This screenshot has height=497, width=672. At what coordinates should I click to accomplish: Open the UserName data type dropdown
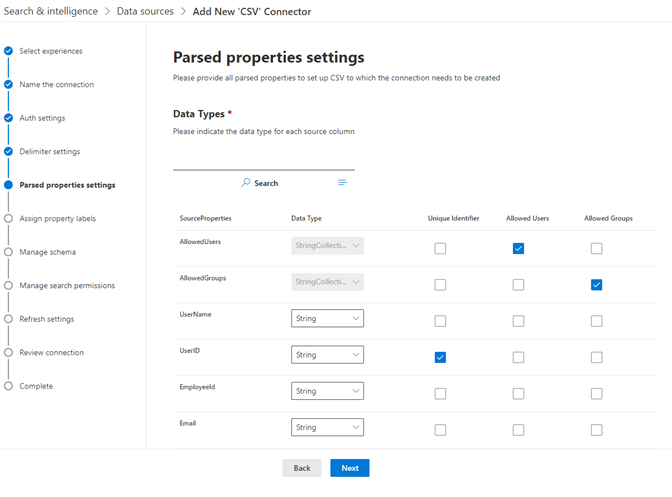(327, 319)
